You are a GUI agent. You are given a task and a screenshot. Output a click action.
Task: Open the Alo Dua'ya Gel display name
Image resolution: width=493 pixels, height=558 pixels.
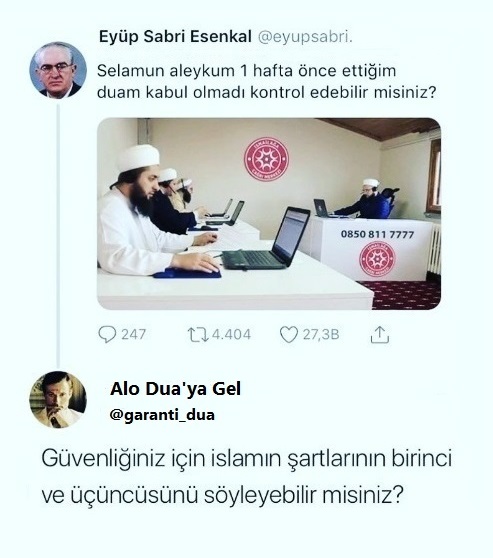[175, 389]
